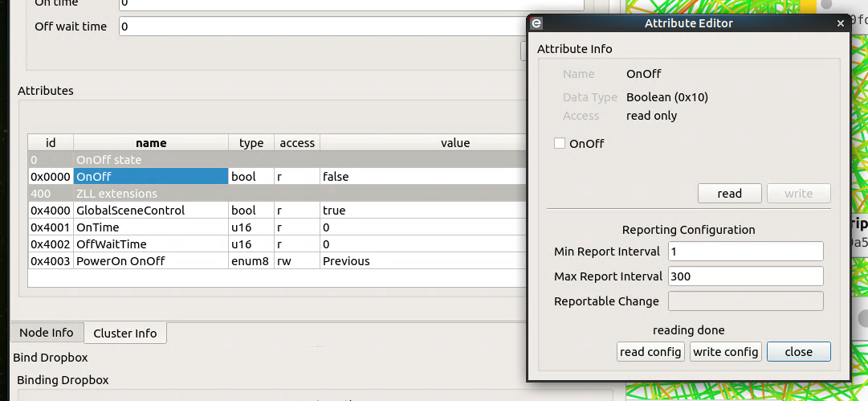Toggle the OnOff checkbox
This screenshot has width=868, height=401.
[560, 144]
